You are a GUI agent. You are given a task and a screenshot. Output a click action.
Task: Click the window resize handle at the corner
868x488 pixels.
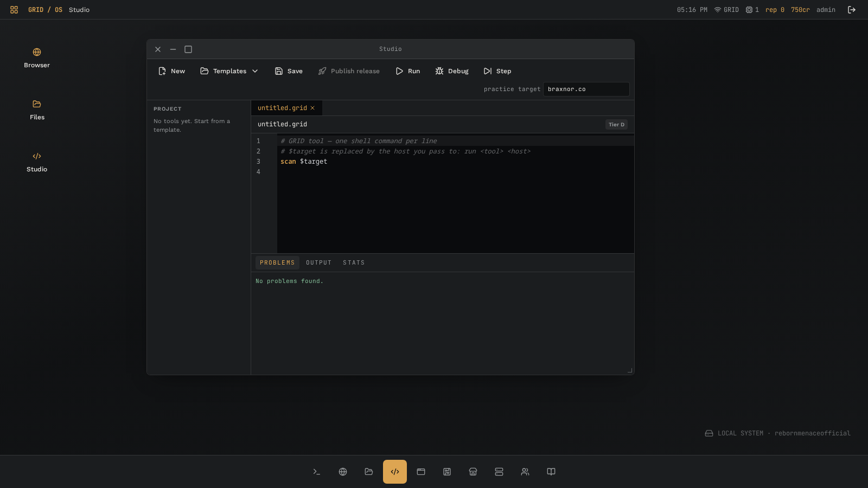pyautogui.click(x=630, y=370)
